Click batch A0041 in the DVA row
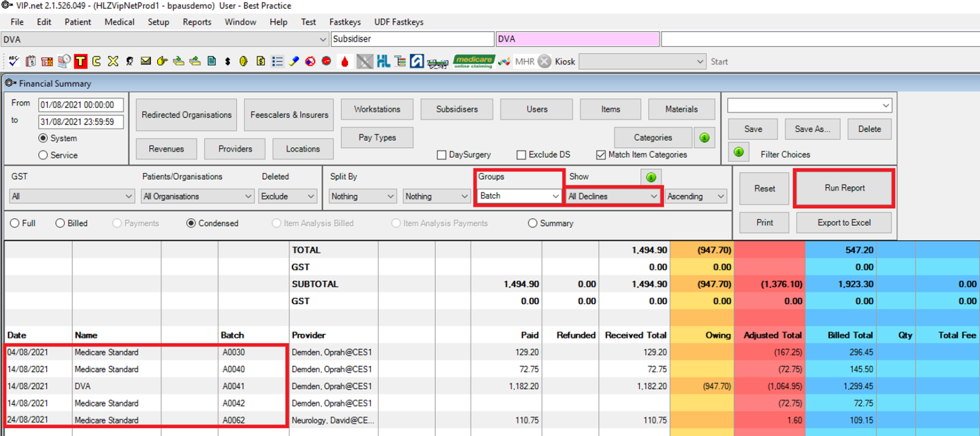Image resolution: width=980 pixels, height=436 pixels. coord(234,386)
